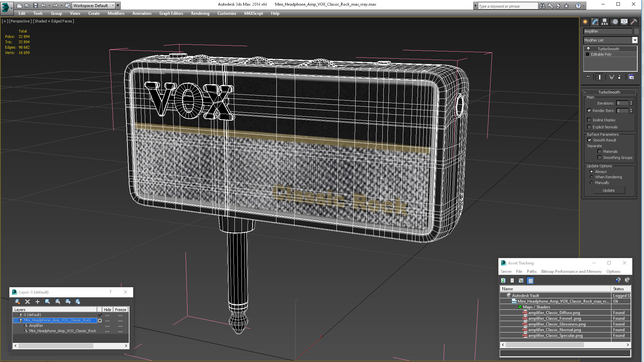The height and width of the screenshot is (362, 644).
Task: Collapse the TurboSmooth rollout
Action: click(x=585, y=92)
